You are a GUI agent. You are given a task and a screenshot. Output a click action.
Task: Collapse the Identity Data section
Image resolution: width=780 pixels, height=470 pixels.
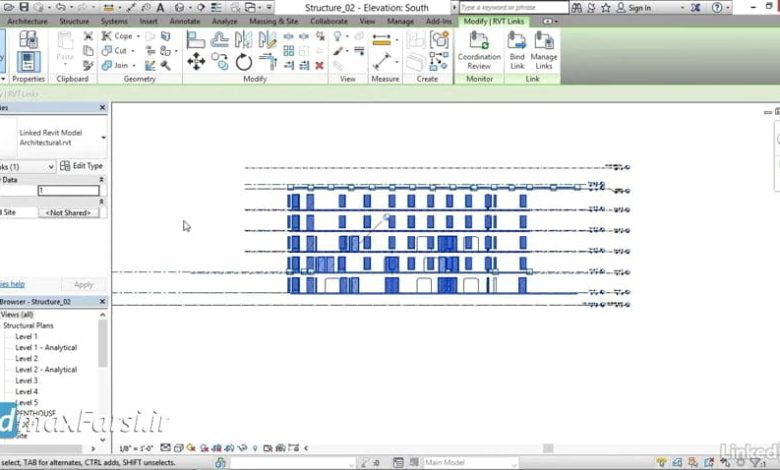(x=101, y=180)
